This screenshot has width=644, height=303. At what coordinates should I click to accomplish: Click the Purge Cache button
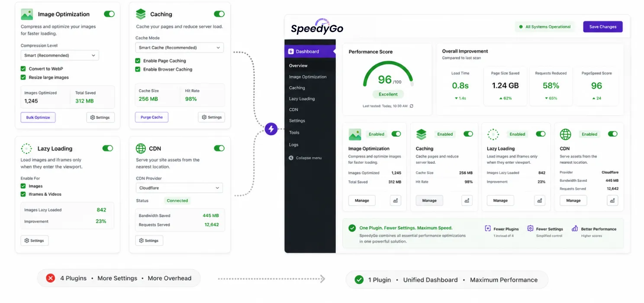point(151,117)
